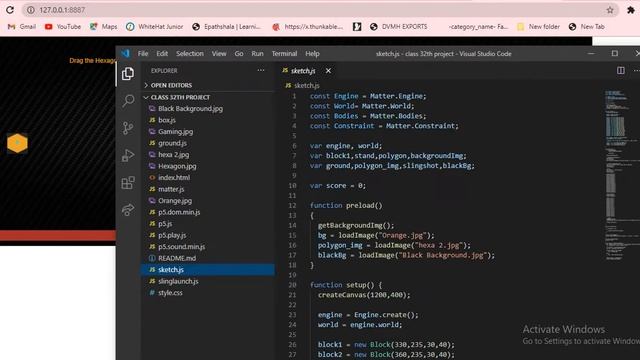
Task: Click the browser reload button
Action: tap(9, 10)
